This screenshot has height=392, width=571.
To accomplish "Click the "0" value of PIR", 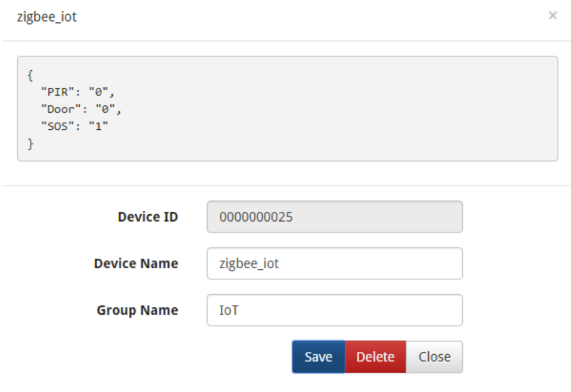I will [x=98, y=92].
